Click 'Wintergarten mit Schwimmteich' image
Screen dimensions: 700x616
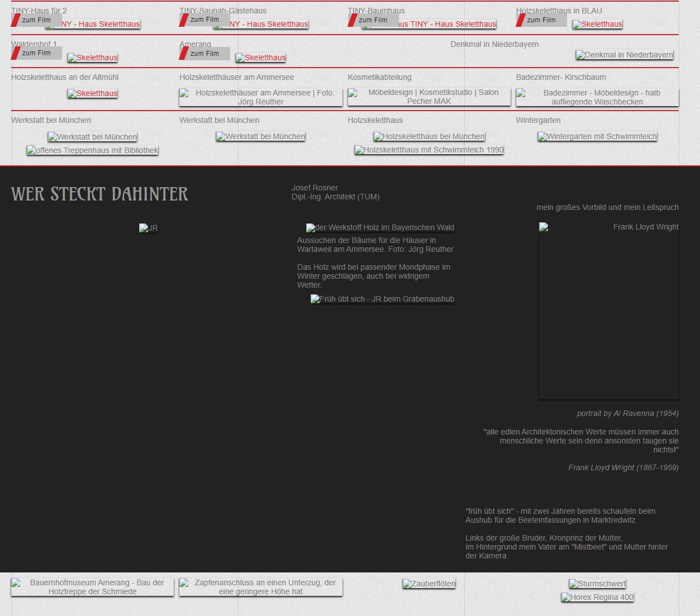(x=597, y=136)
